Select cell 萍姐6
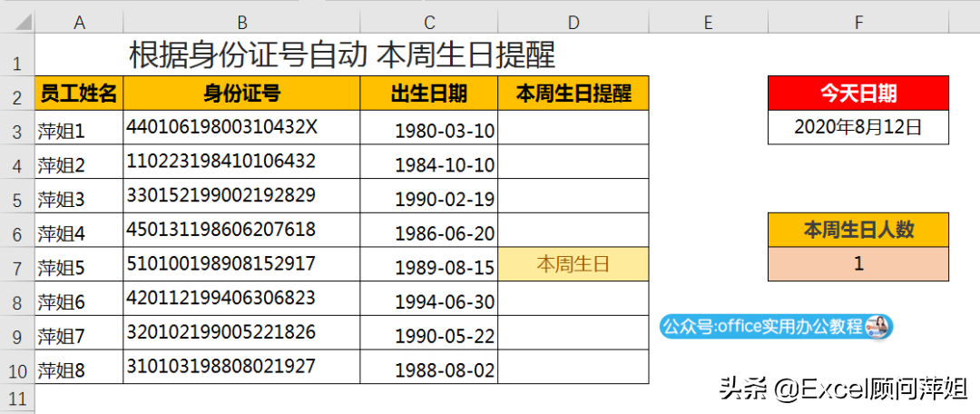The image size is (980, 414). pyautogui.click(x=79, y=299)
